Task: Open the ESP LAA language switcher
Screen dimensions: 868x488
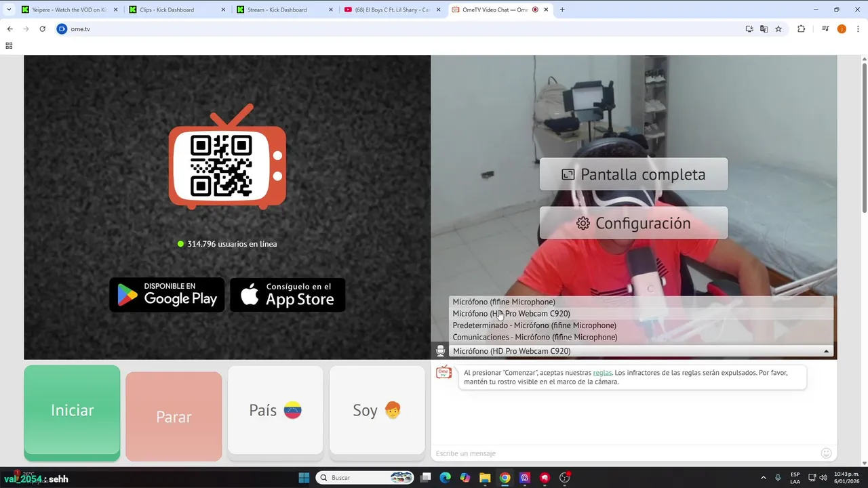Action: 795,478
